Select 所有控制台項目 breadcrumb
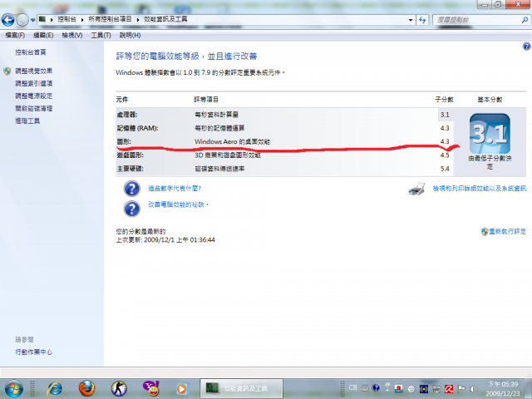532x399 pixels. click(x=110, y=19)
